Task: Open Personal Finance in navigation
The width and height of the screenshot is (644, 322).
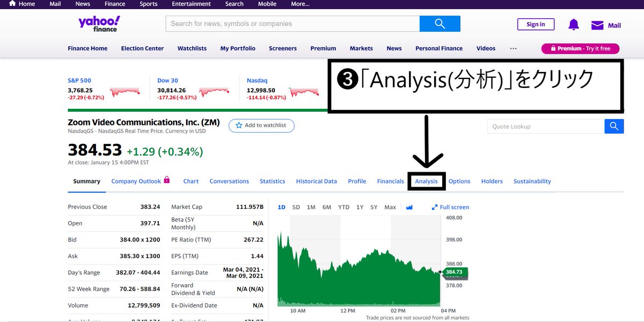Action: pyautogui.click(x=439, y=48)
